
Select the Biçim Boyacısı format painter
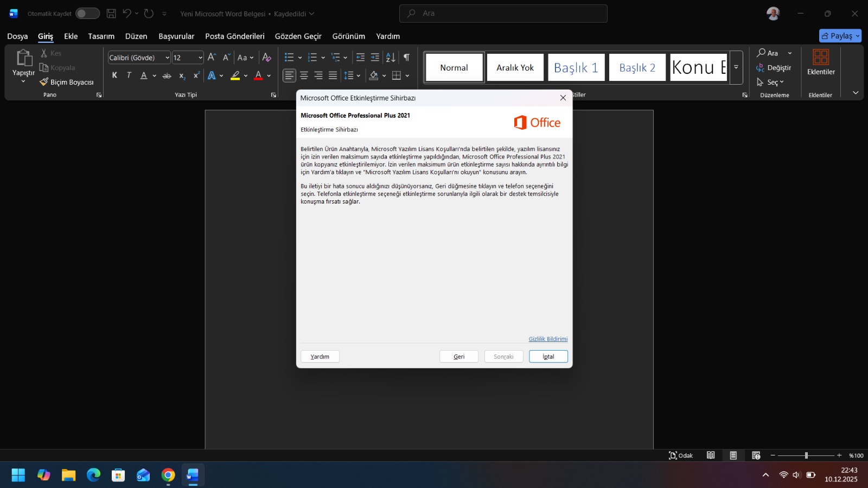(x=67, y=82)
